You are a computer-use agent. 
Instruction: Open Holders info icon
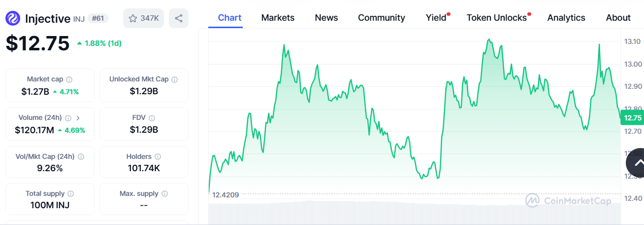(x=159, y=156)
